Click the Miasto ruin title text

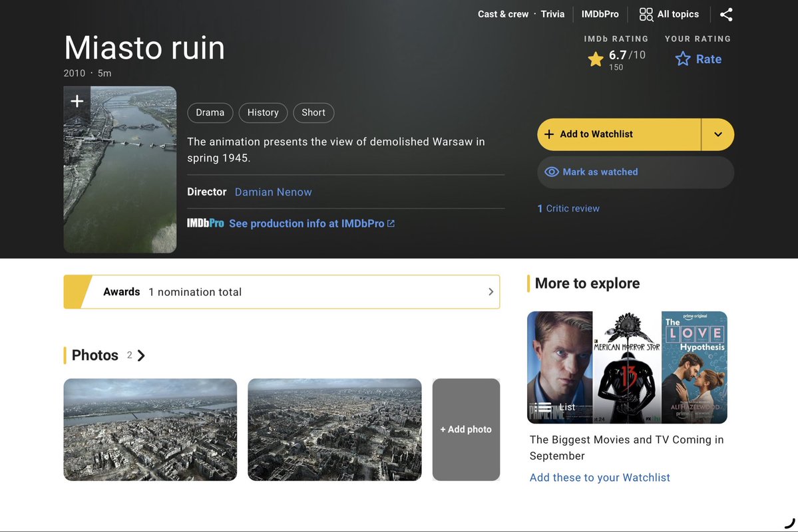click(x=144, y=48)
